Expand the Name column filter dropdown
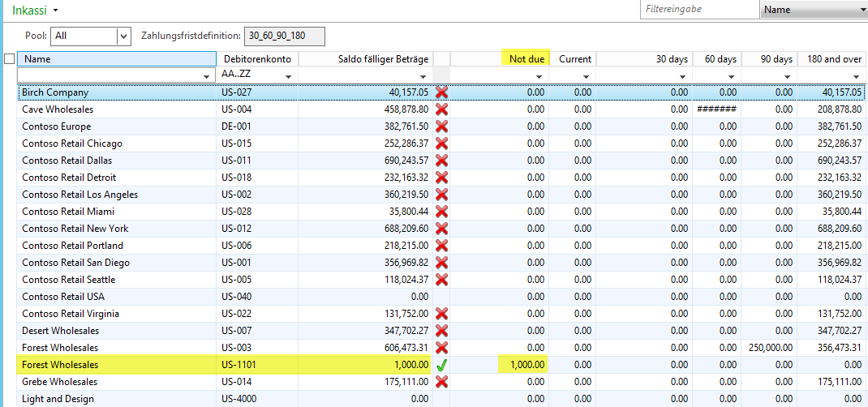The height and width of the screenshot is (407, 868). (208, 75)
